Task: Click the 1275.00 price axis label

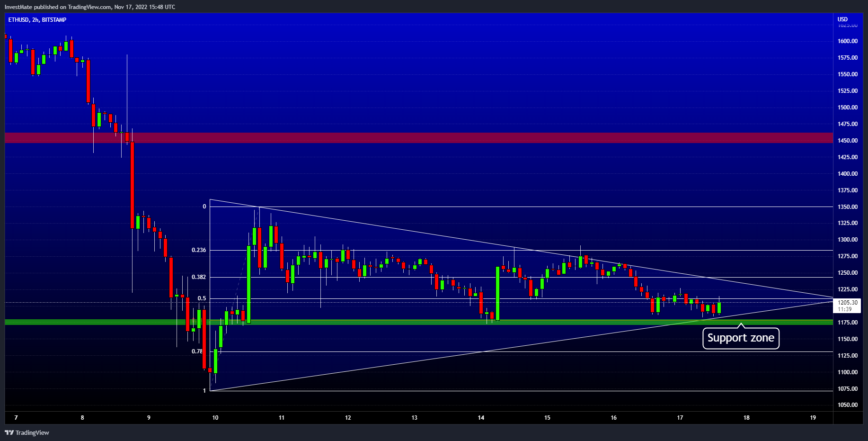Action: (x=847, y=256)
